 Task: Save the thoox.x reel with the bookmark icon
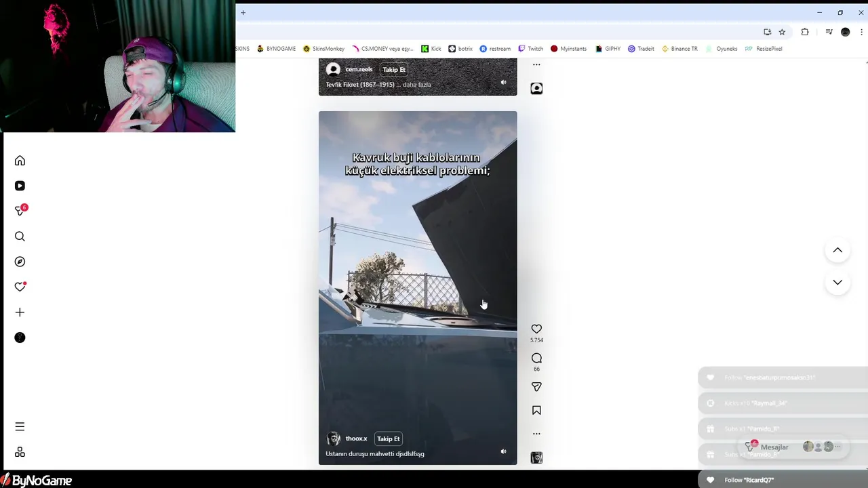(536, 410)
